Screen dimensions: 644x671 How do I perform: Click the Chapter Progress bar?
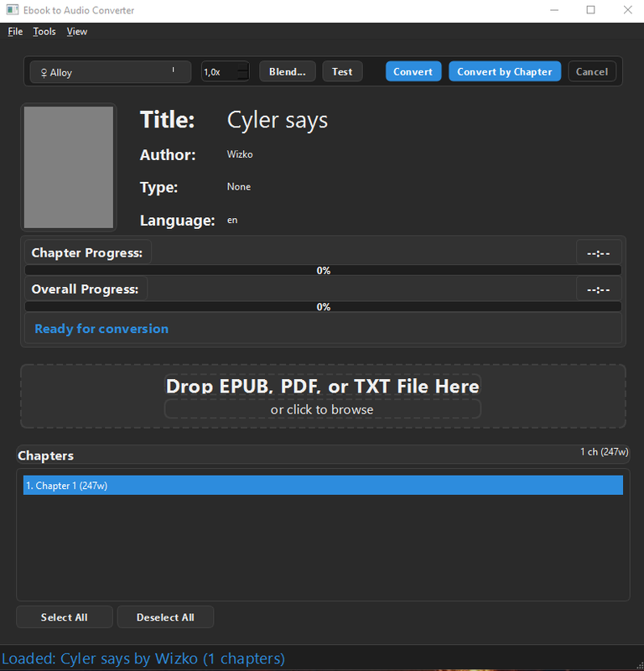point(323,270)
